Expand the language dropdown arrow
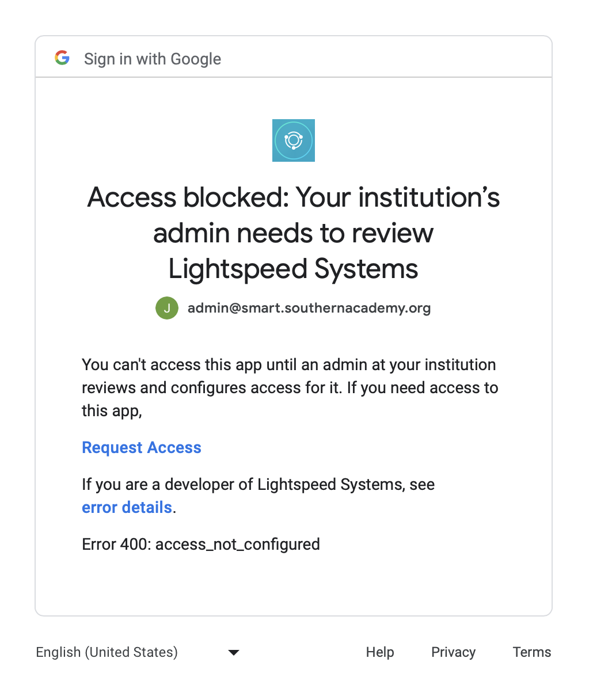This screenshot has width=593, height=700. pos(234,652)
